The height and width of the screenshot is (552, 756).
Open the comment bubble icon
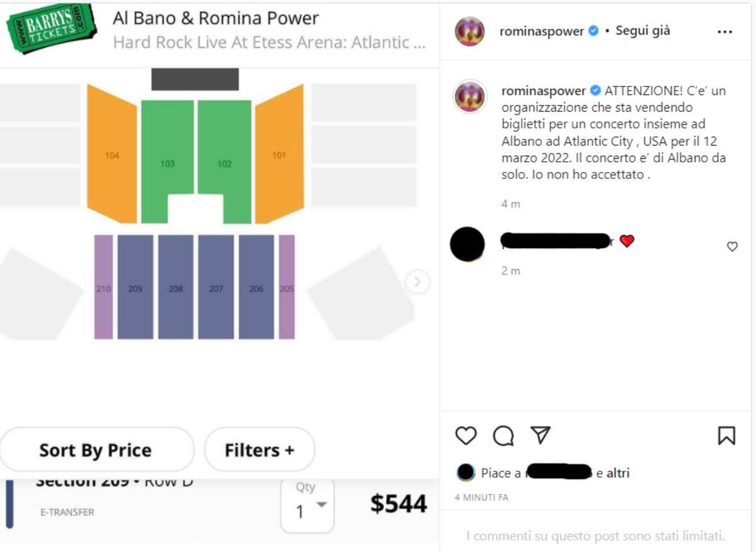pyautogui.click(x=503, y=435)
